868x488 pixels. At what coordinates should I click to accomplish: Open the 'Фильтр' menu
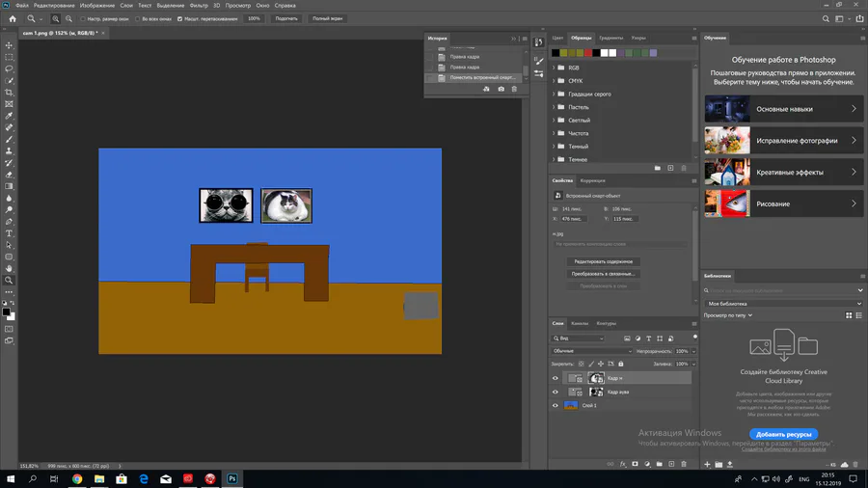tap(198, 6)
